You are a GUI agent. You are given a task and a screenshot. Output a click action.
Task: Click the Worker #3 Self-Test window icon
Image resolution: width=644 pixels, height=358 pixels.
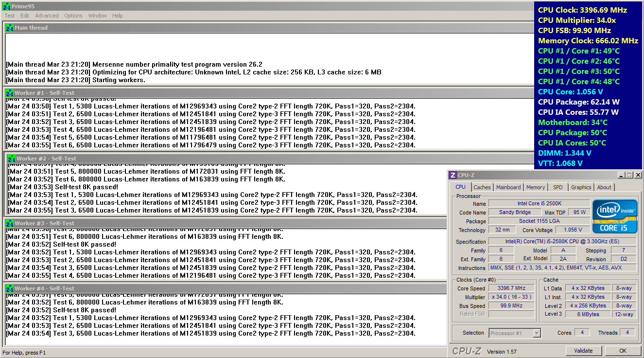pyautogui.click(x=9, y=223)
